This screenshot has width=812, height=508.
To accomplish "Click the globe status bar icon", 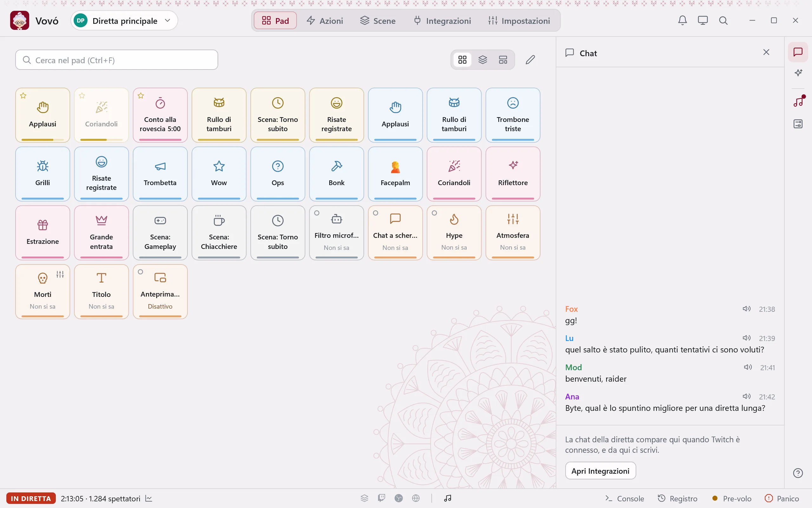I will click(x=416, y=498).
